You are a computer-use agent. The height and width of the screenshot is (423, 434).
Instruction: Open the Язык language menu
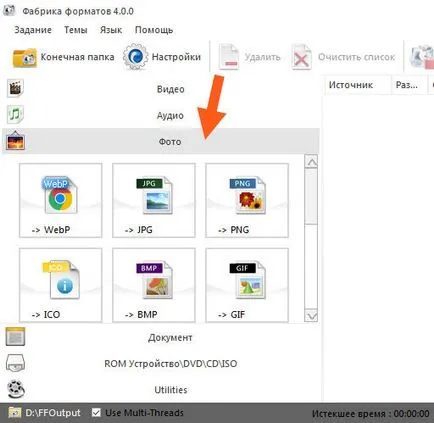tap(111, 30)
